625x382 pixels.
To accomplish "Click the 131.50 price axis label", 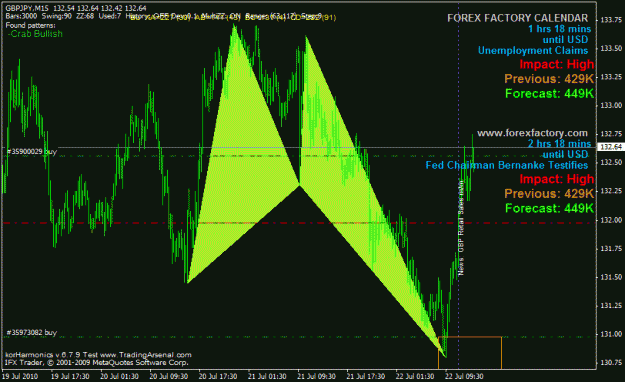I will (611, 277).
